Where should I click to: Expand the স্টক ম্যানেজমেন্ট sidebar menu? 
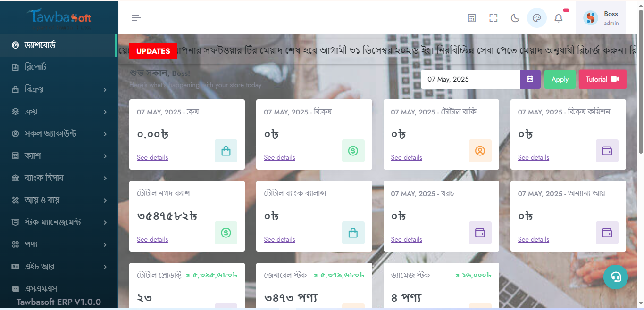tap(59, 222)
